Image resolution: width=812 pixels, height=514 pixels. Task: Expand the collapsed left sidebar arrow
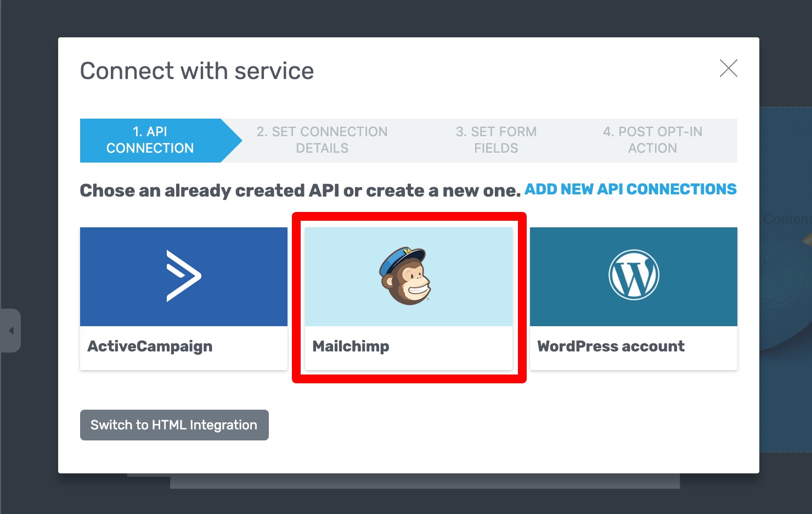[10, 331]
